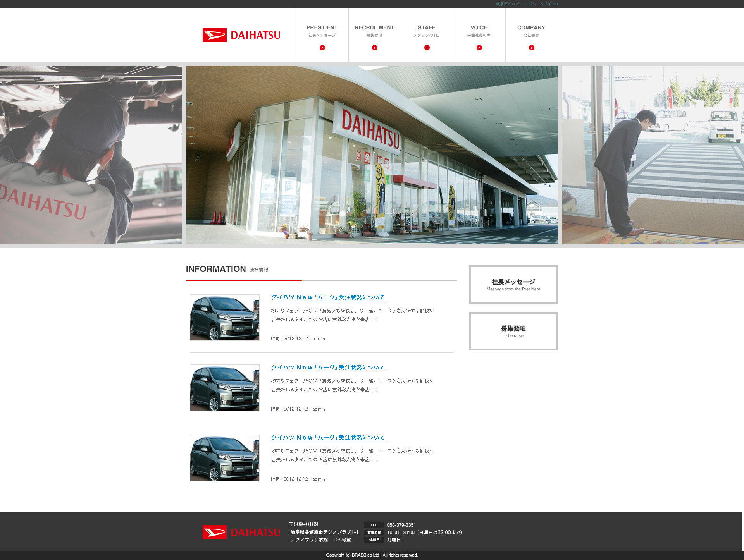744x560 pixels.
Task: Click the INFORMATION section heading
Action: pyautogui.click(x=216, y=269)
